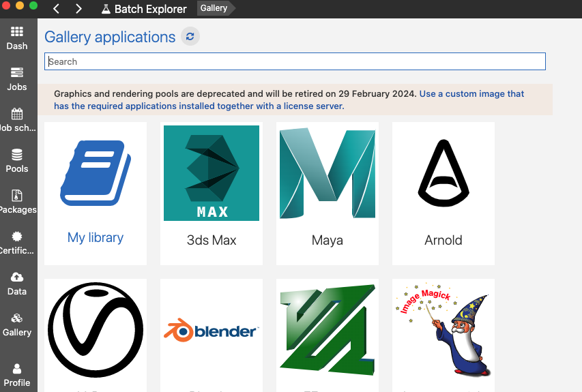
Task: Open Pools section in the sidebar
Action: [x=17, y=161]
